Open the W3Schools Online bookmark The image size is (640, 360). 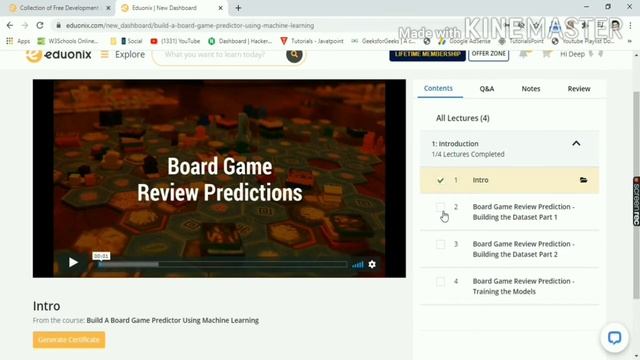click(x=68, y=41)
